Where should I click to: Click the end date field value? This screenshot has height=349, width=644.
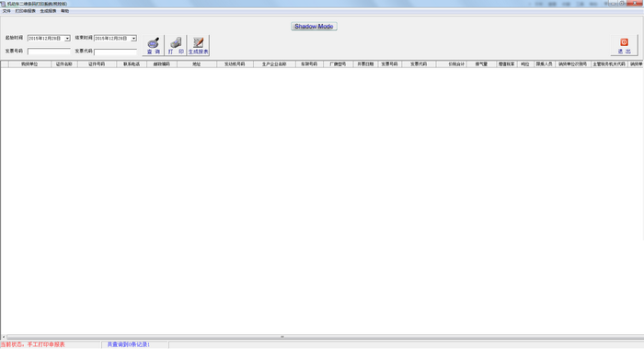point(111,39)
